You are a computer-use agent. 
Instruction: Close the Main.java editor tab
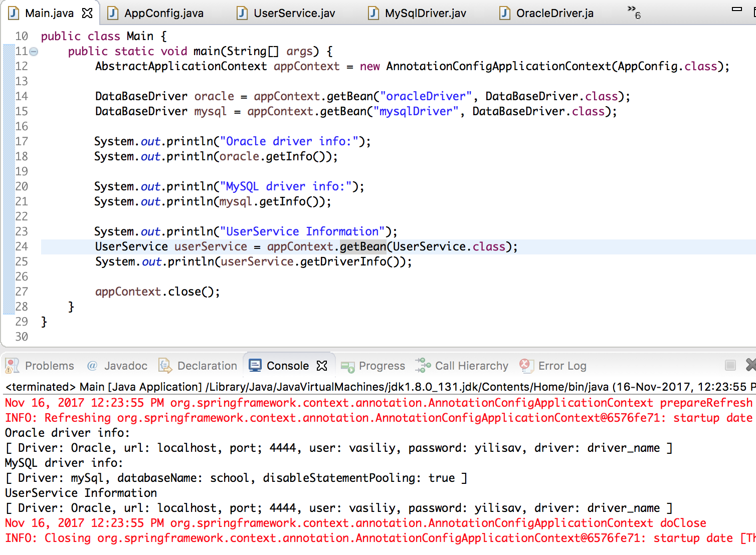point(87,13)
